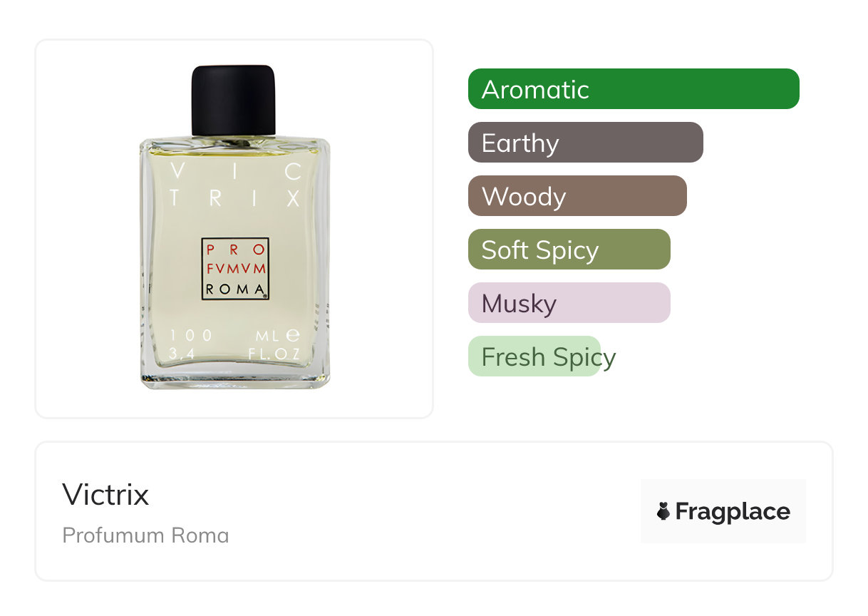Image resolution: width=868 pixels, height=616 pixels.
Task: Open the Fragplace logo badge
Action: [x=723, y=511]
